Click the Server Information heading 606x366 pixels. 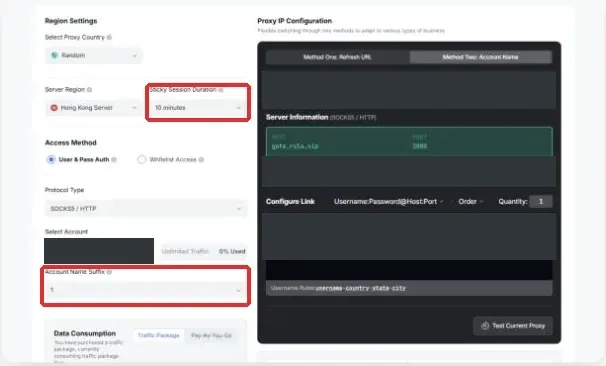point(297,117)
